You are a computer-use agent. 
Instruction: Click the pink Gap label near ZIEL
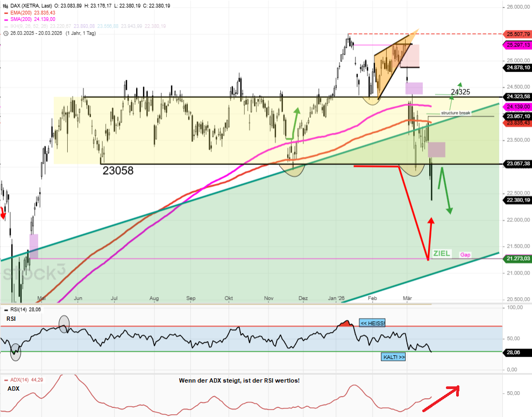465,255
